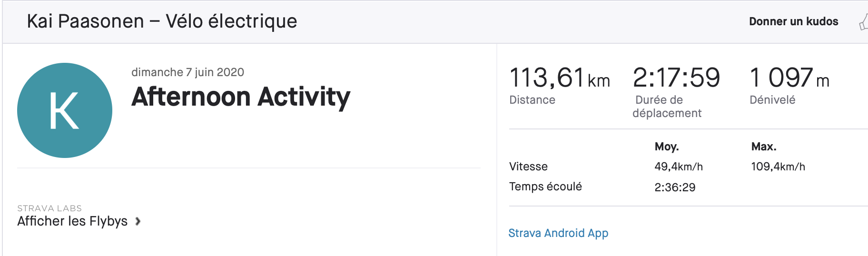The image size is (868, 256).
Task: Click the athlete name Kai Paasonen in header
Action: point(86,21)
